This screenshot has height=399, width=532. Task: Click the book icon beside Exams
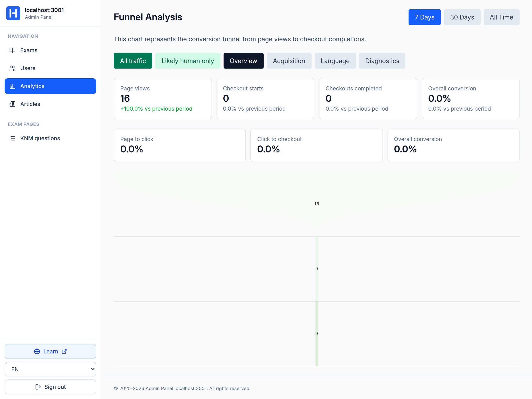(x=12, y=50)
